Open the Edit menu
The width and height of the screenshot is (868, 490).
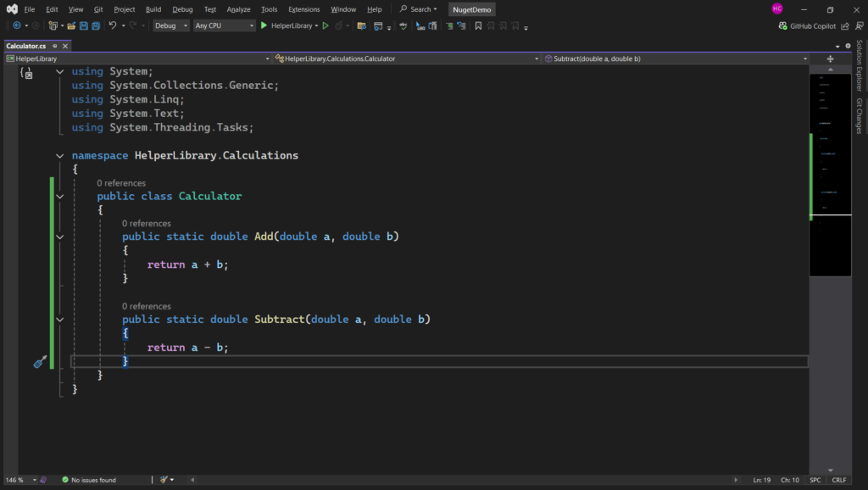click(52, 9)
